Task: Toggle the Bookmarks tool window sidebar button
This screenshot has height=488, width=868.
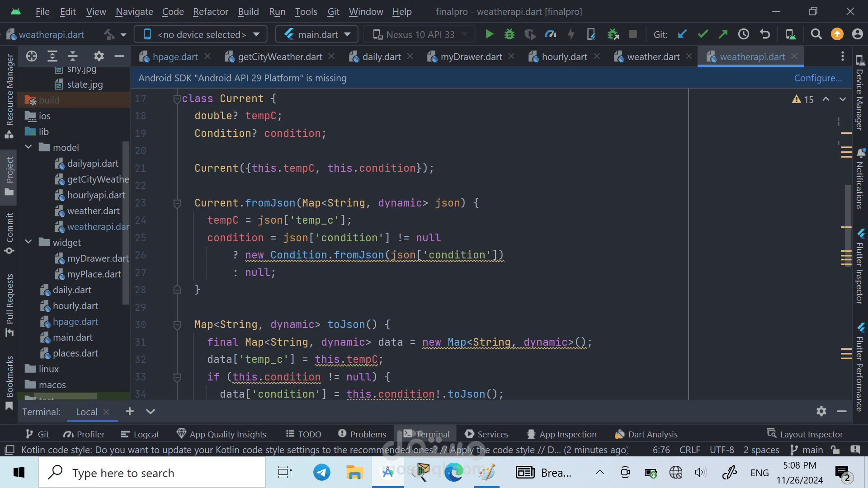Action: click(9, 382)
